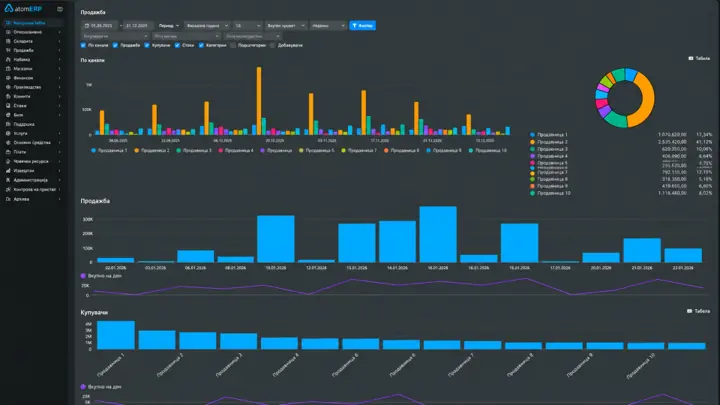Click the orange Продавница 2 swatch in donut legend
Image resolution: width=720 pixels, height=405 pixels.
(x=532, y=142)
